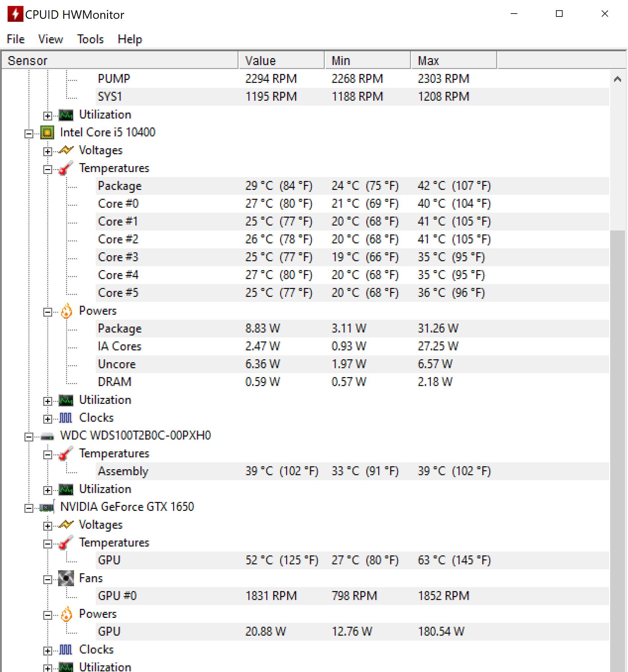Image resolution: width=628 pixels, height=672 pixels.
Task: Click the vertical scrollbar thumb
Action: [x=618, y=451]
